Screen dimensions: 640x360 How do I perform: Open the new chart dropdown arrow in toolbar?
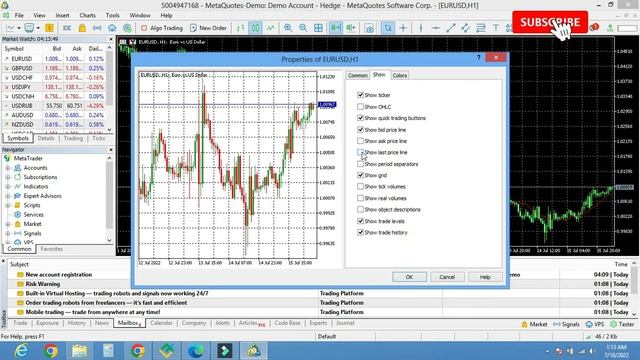click(19, 28)
